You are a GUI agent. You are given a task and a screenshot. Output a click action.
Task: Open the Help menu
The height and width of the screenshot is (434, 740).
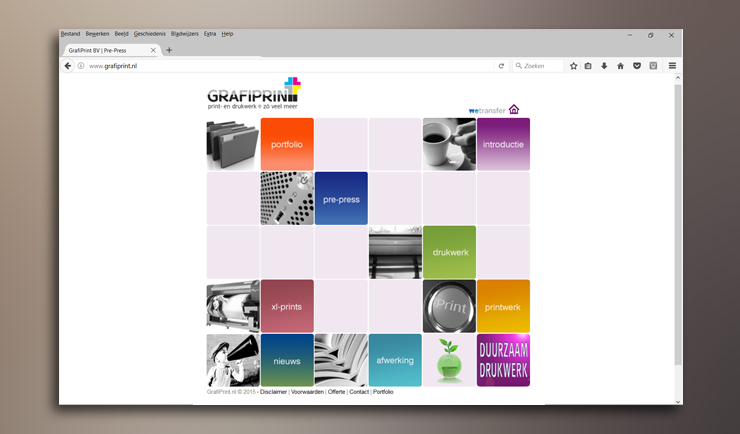tap(227, 34)
